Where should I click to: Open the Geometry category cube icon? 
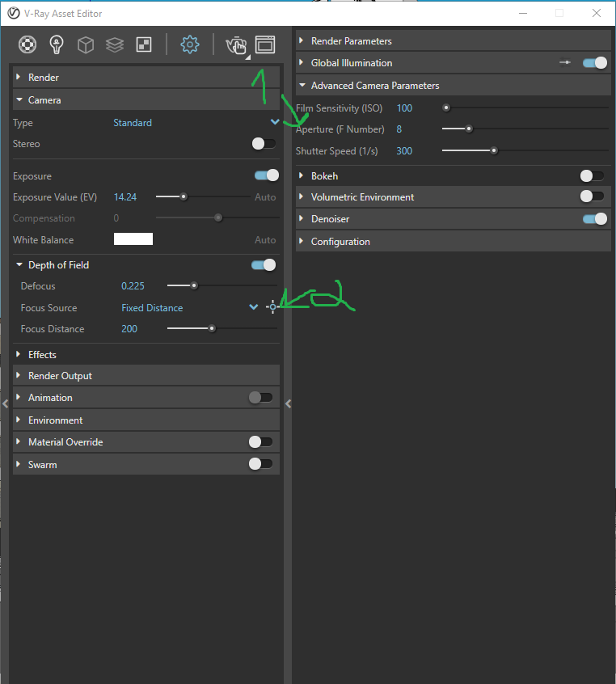[x=86, y=44]
